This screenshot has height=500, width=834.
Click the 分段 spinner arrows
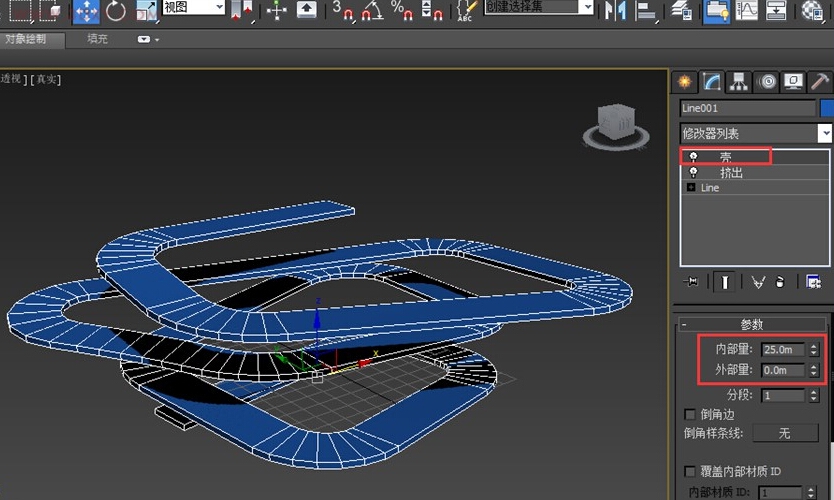coord(813,395)
